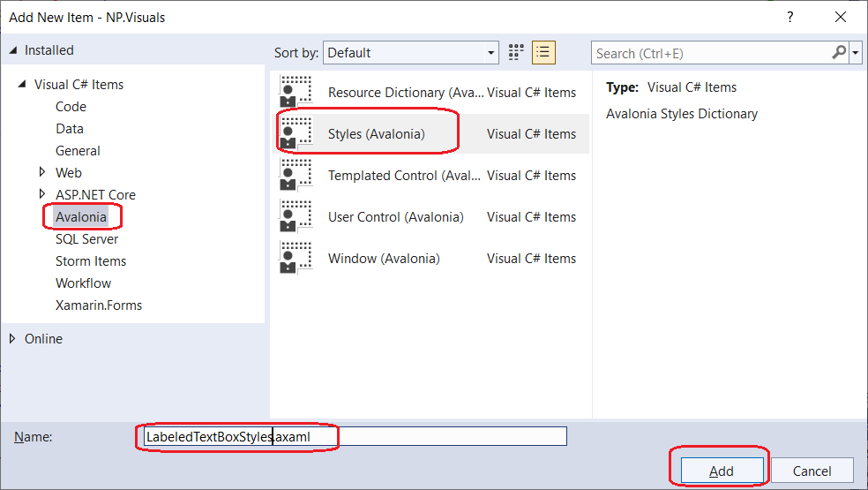The width and height of the screenshot is (868, 490).
Task: Select Window (Avalonia) template name
Action: (384, 259)
